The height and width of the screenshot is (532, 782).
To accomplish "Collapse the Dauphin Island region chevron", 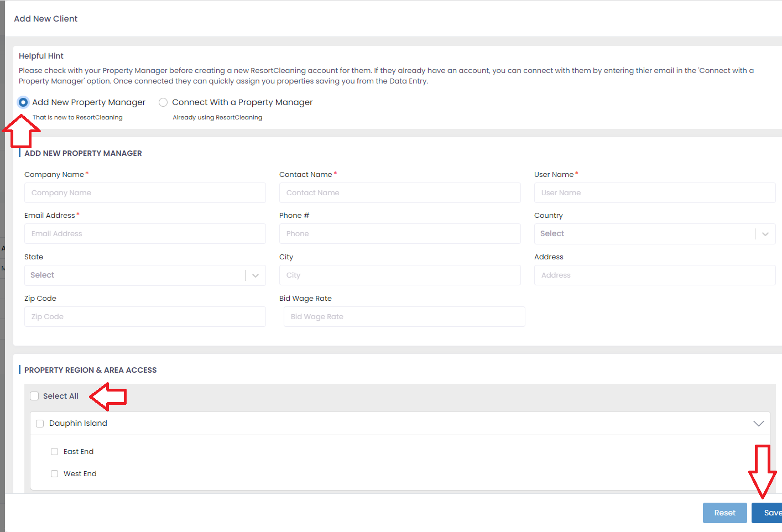I will pyautogui.click(x=758, y=424).
